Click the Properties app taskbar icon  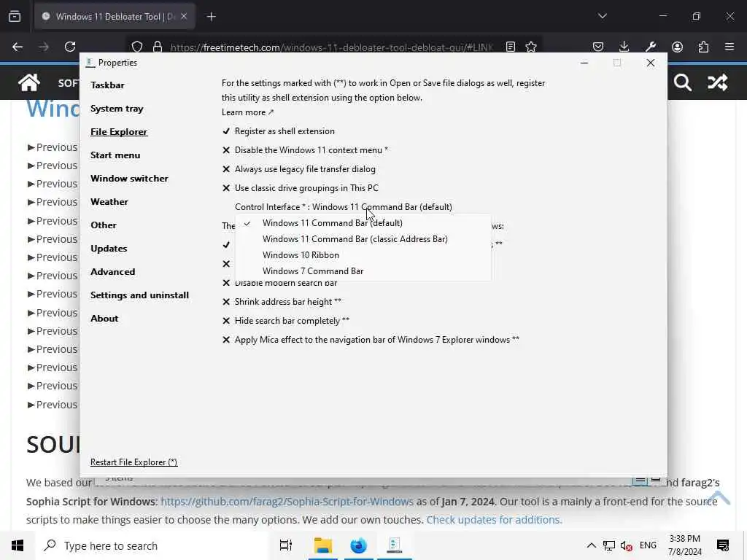[395, 545]
